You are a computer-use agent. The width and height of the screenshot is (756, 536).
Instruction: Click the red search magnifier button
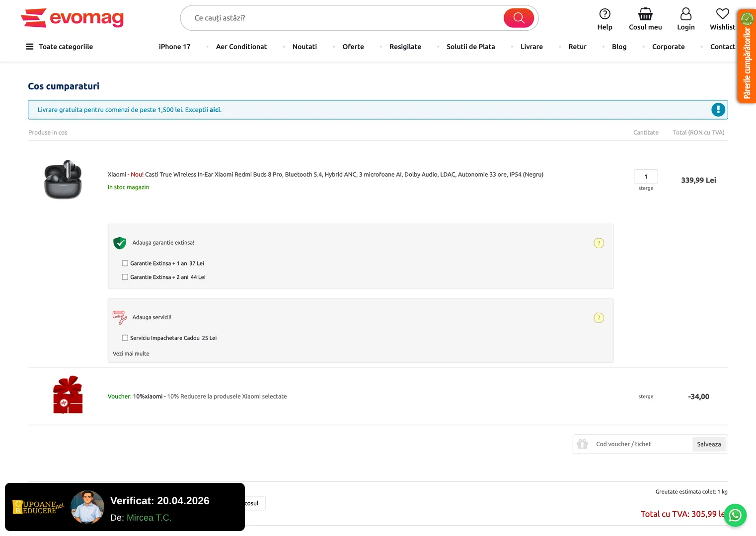tap(519, 18)
